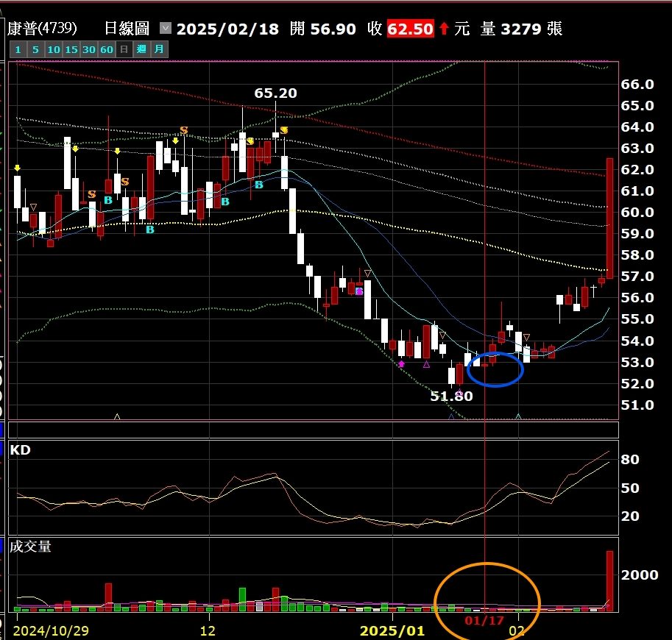
Task: Click the 51.80 low price label
Action: coord(451,396)
